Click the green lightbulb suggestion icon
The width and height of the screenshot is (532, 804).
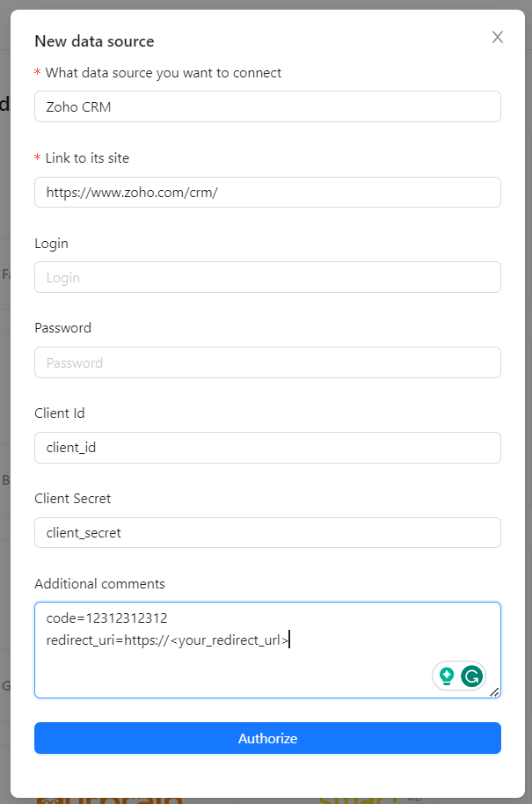tap(447, 676)
